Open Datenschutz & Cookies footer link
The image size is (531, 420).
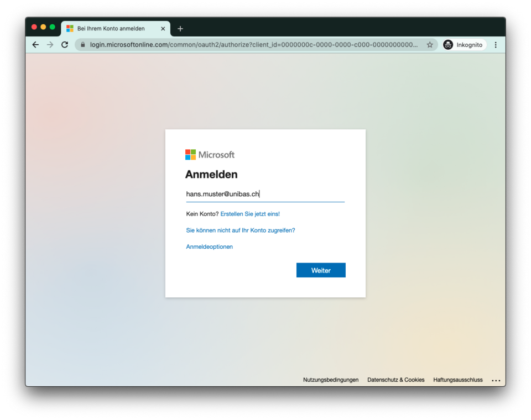pyautogui.click(x=396, y=380)
